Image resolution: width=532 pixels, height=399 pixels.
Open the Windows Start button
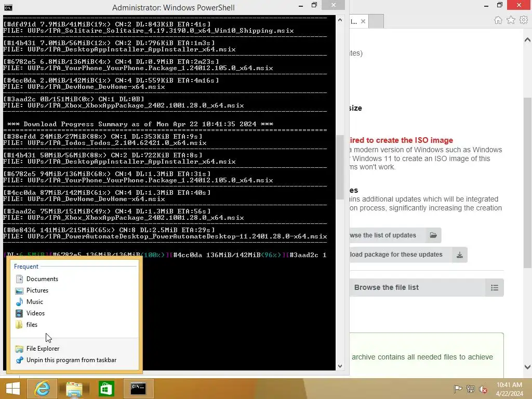[x=13, y=389]
